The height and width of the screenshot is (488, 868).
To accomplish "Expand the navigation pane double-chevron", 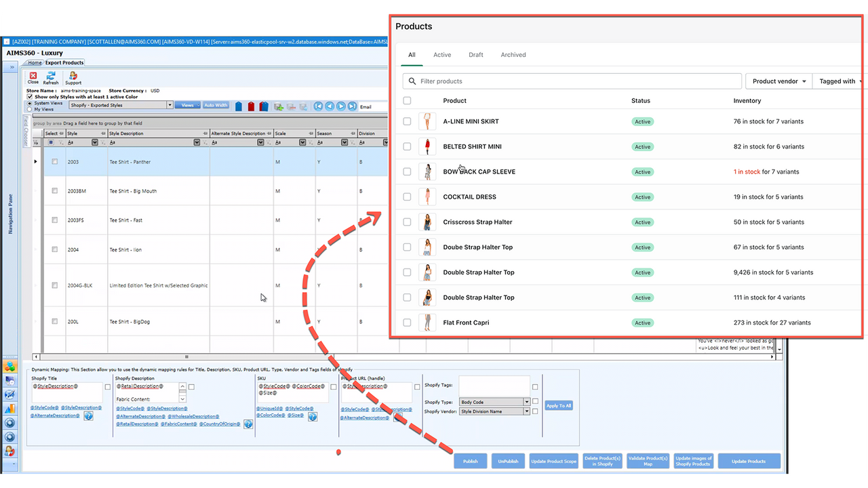I will click(12, 68).
